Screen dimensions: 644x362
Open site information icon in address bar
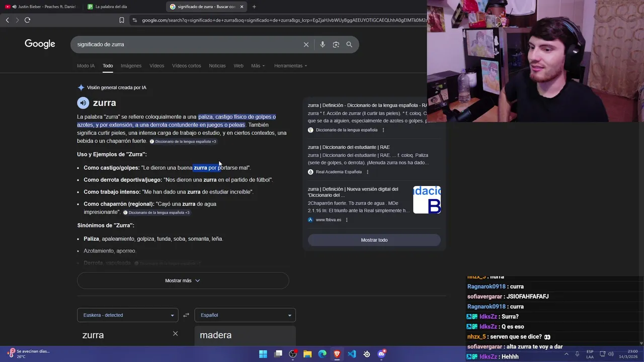134,20
